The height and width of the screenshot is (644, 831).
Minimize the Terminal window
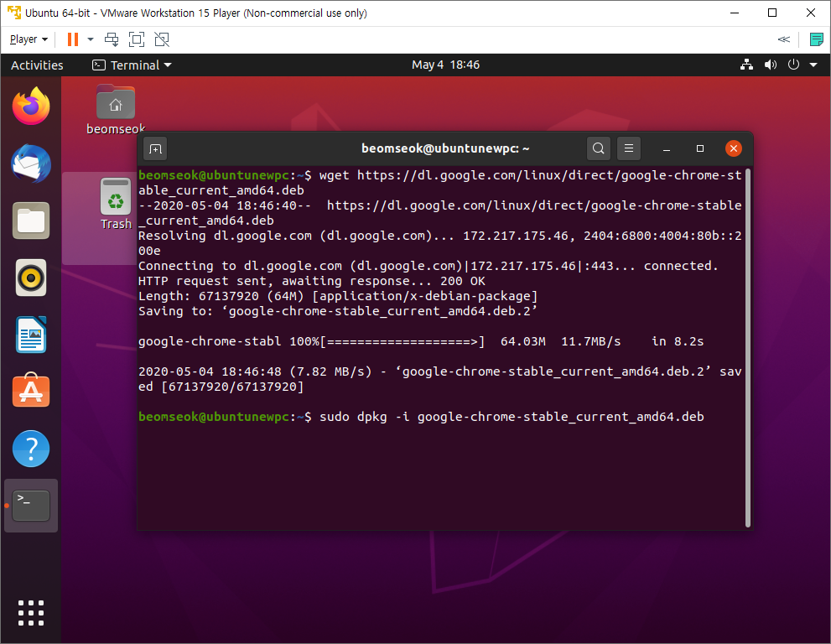(x=667, y=149)
